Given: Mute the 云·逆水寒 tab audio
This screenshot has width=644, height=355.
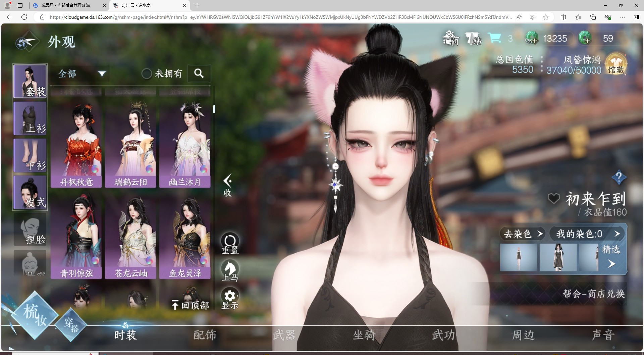Looking at the screenshot, I should [x=124, y=5].
